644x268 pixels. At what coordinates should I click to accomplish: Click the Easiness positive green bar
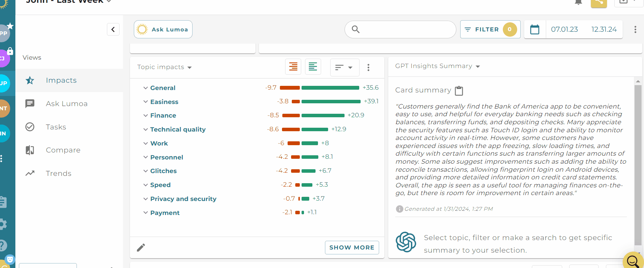(x=331, y=102)
